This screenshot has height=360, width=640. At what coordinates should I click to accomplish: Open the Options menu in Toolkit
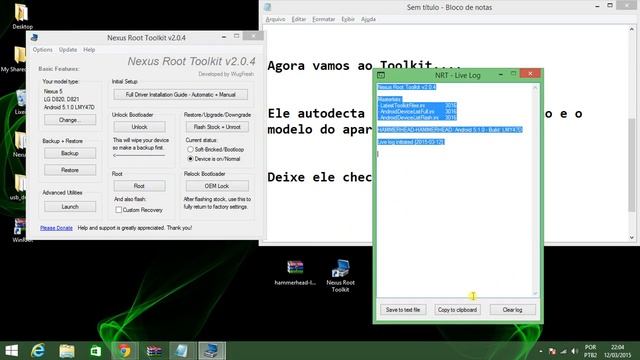click(x=42, y=49)
